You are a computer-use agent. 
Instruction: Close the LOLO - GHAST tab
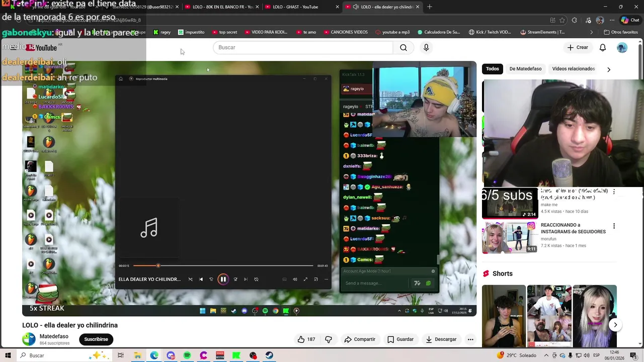tap(337, 7)
